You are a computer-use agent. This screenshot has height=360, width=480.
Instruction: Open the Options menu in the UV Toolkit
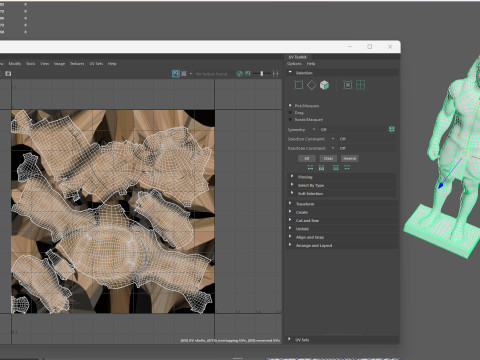(x=294, y=63)
